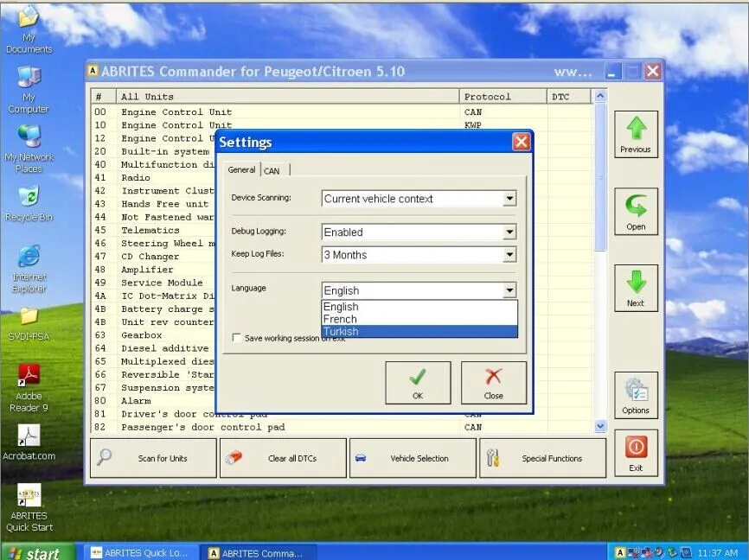Close the Settings dialog via Close button
The height and width of the screenshot is (560, 749).
494,382
